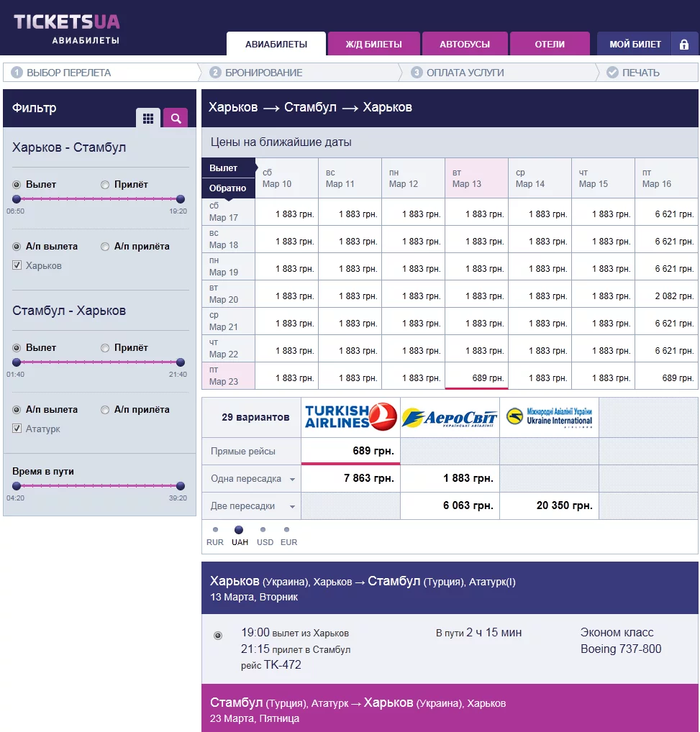Pick 689 грн. direct Turkish Airlines fare
The width and height of the screenshot is (700, 732).
tap(350, 451)
